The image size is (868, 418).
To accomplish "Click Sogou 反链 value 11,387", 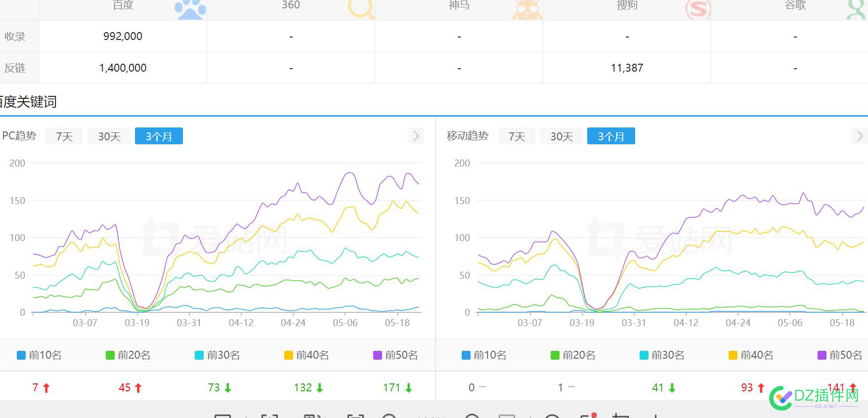I will [x=627, y=68].
